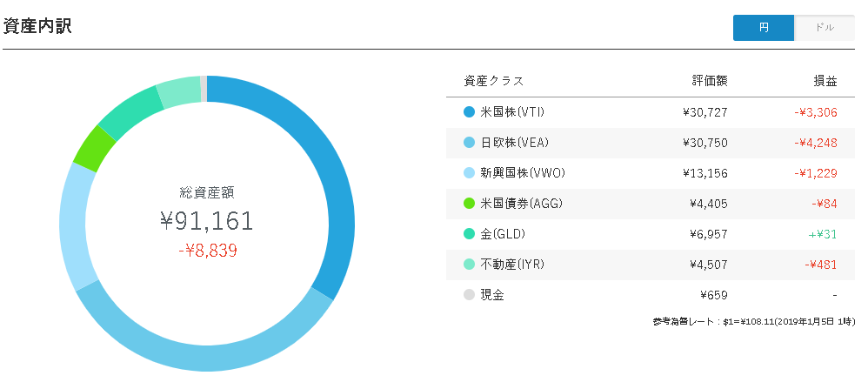Click the 評価額 column header
Screen dimensions: 868x389
point(710,81)
